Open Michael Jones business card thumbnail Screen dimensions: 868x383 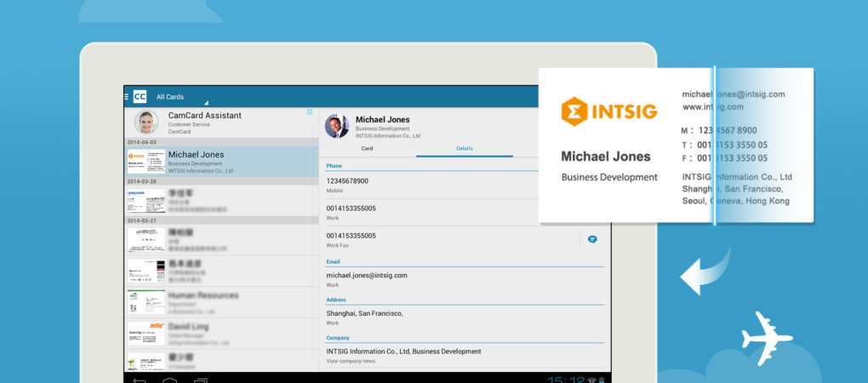click(146, 162)
